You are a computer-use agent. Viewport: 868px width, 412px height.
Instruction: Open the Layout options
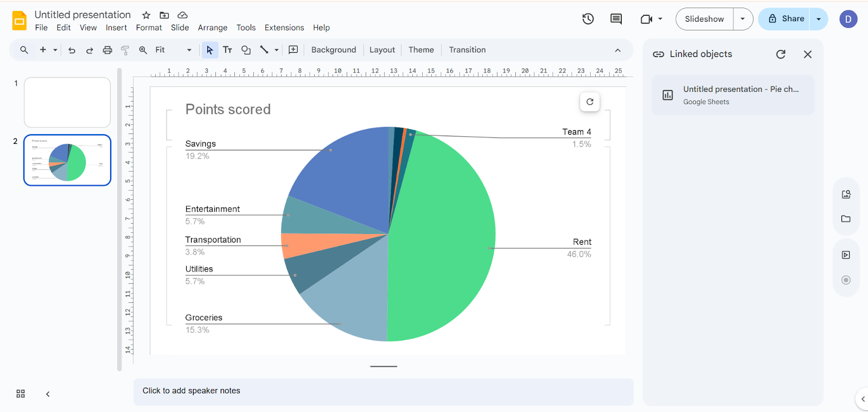382,50
